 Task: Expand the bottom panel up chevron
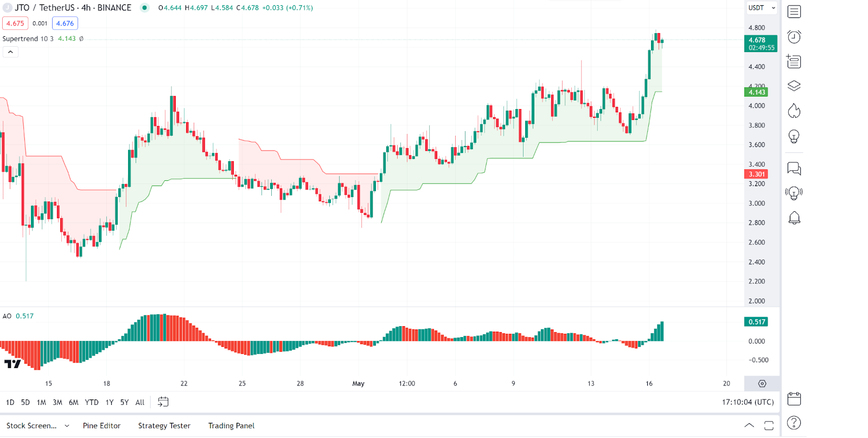[749, 426]
